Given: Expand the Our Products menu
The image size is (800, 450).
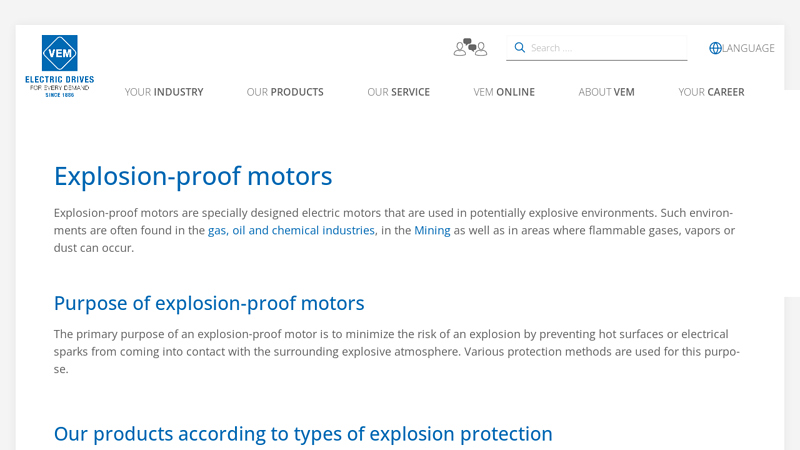Looking at the screenshot, I should click(285, 92).
